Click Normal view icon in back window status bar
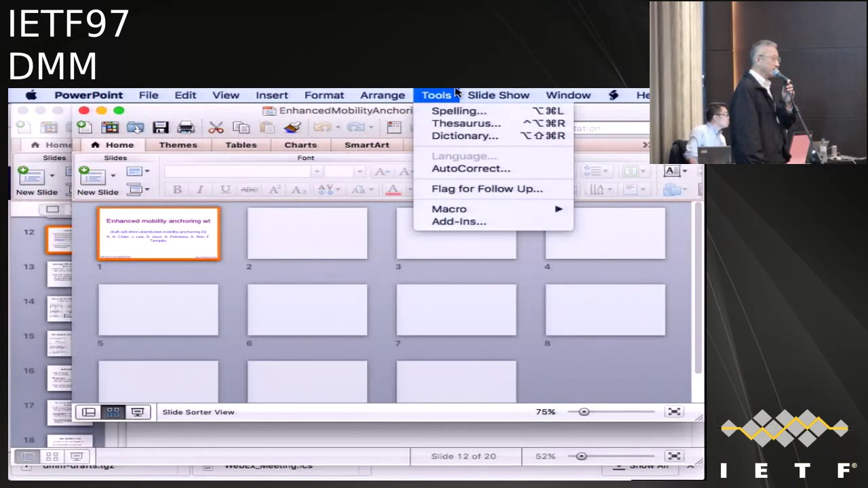This screenshot has width=868, height=488. click(x=28, y=456)
